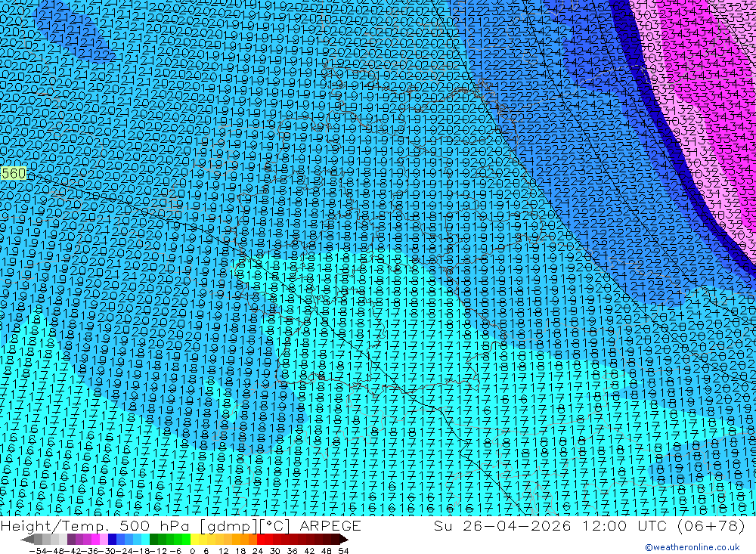
Task: Click the yellow legend color near 0
Action: [195, 540]
